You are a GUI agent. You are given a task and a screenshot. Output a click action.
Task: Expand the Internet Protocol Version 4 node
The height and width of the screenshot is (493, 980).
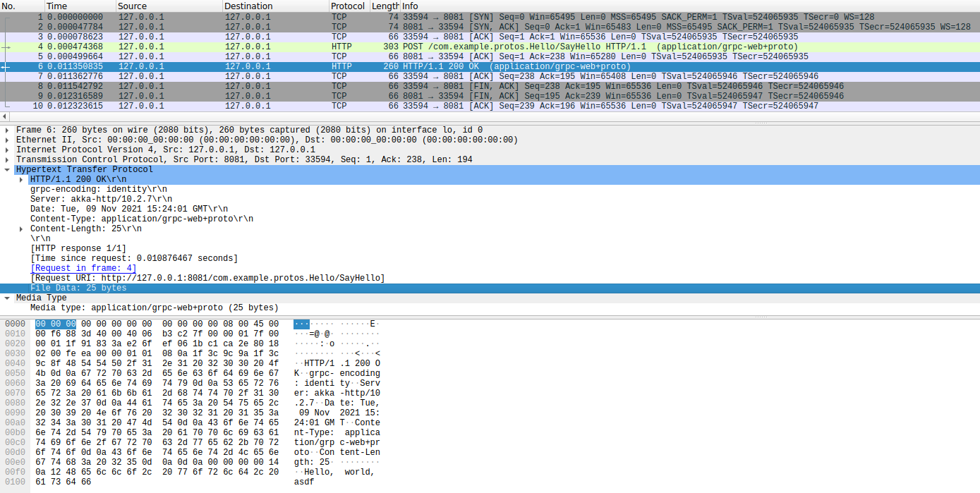point(7,150)
